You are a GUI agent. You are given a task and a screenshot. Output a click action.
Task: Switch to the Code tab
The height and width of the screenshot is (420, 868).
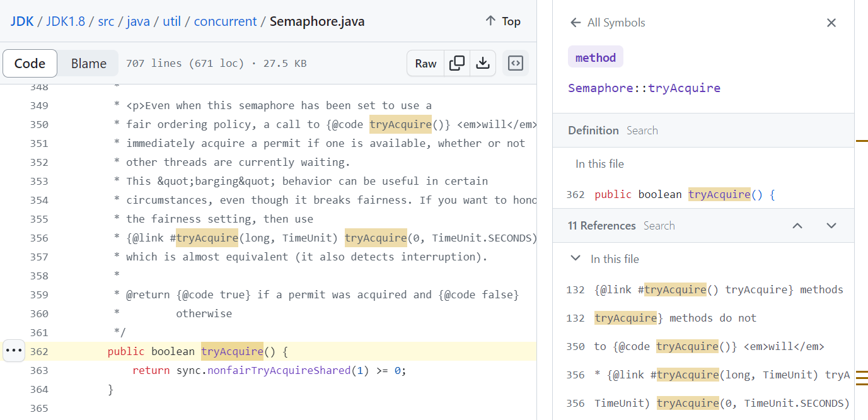(x=30, y=63)
